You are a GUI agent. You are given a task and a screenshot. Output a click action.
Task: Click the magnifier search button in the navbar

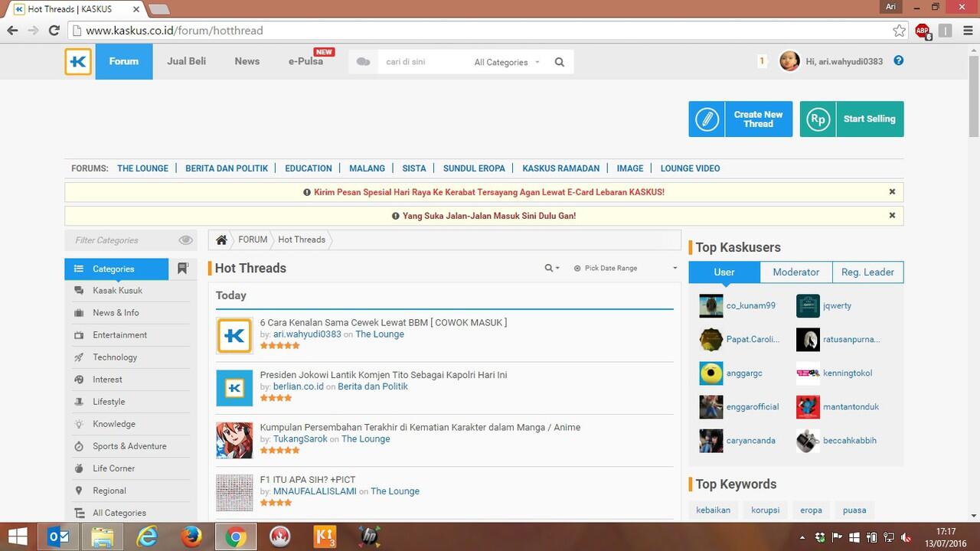pos(560,62)
